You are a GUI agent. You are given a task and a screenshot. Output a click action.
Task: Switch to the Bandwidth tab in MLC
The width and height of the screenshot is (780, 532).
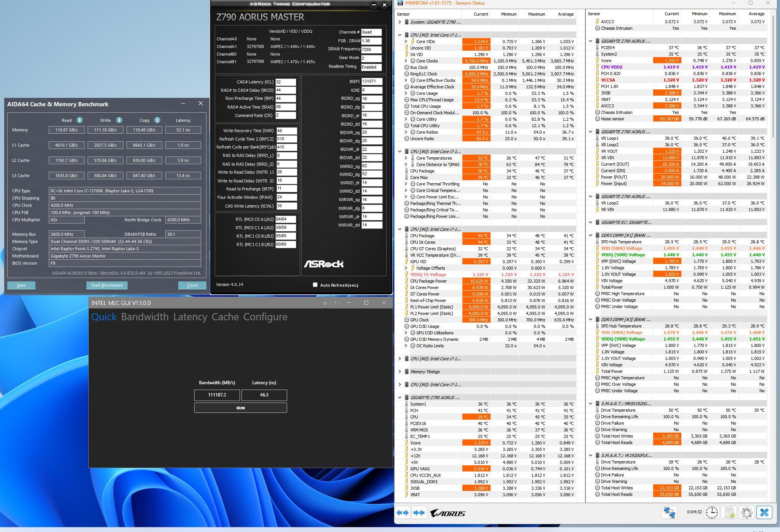pyautogui.click(x=145, y=317)
